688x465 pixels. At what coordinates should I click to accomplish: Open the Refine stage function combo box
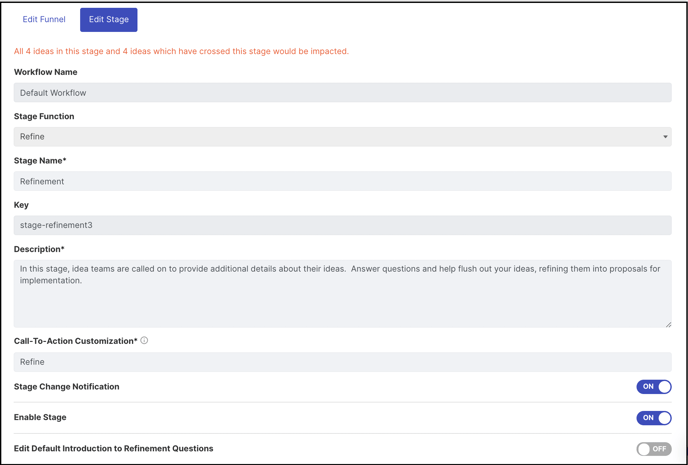(342, 137)
